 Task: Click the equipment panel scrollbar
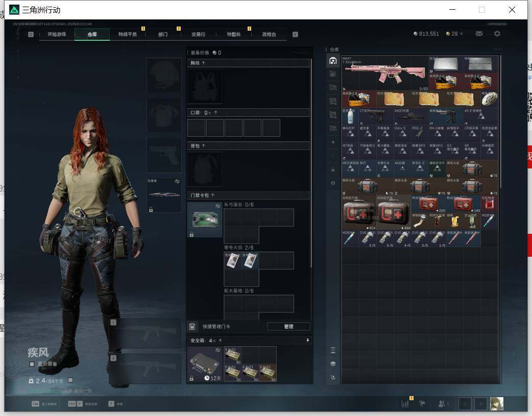[x=311, y=163]
